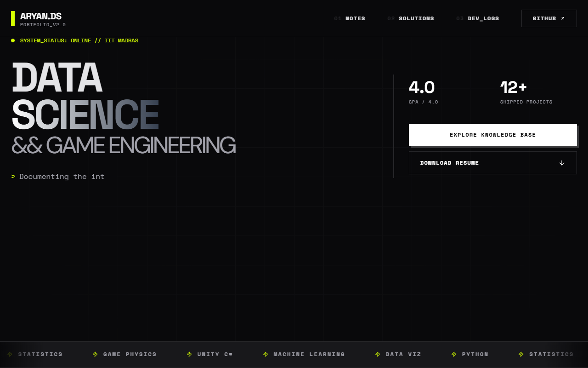Click the lightning icon beside Game Physics
Image resolution: width=588 pixels, height=368 pixels.
[95, 354]
